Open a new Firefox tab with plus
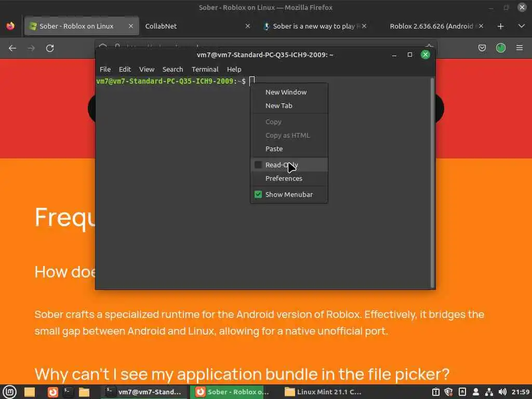 click(500, 26)
